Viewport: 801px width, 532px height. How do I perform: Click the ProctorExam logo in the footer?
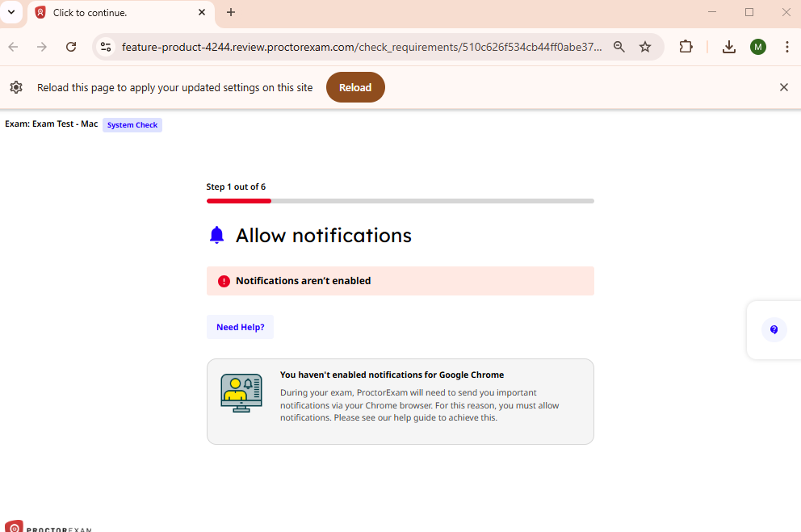[48, 527]
